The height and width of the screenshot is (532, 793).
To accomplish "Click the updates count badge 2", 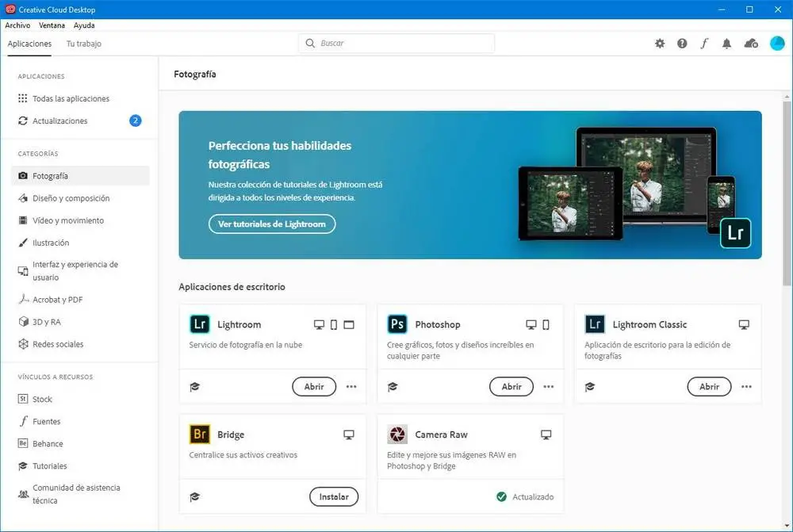I will tap(135, 121).
